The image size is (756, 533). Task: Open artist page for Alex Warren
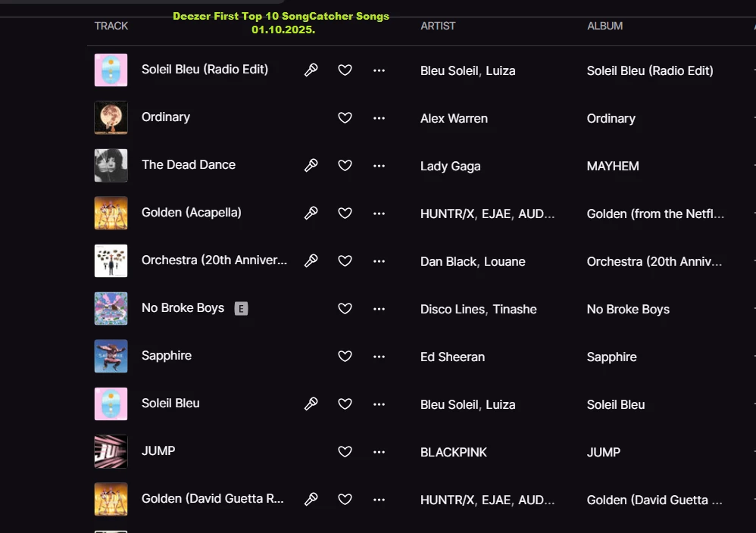click(x=454, y=118)
